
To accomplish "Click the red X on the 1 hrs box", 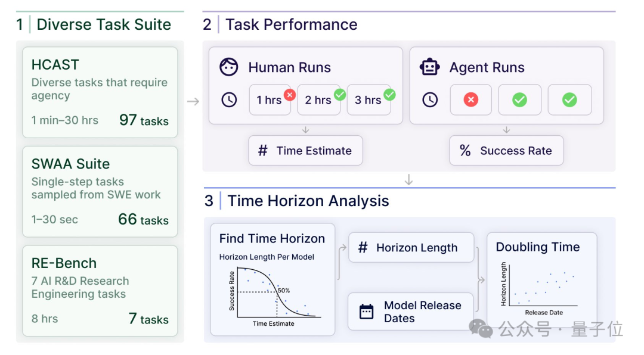I will (x=290, y=95).
